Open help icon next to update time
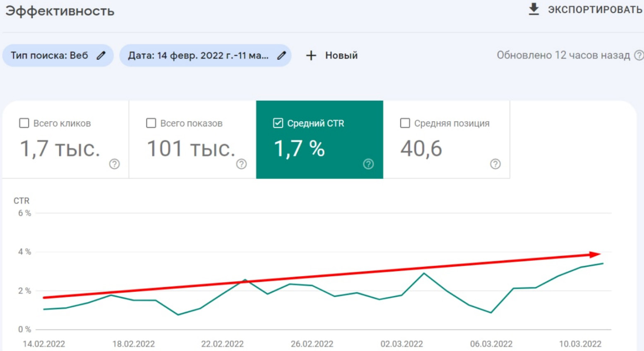The width and height of the screenshot is (644, 351). (639, 55)
